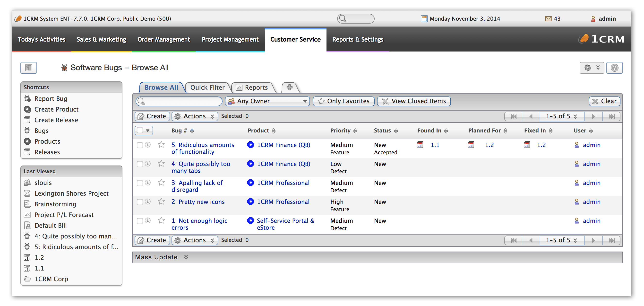The image size is (644, 306).
Task: Show info icon for bug 5 row
Action: pyautogui.click(x=148, y=145)
